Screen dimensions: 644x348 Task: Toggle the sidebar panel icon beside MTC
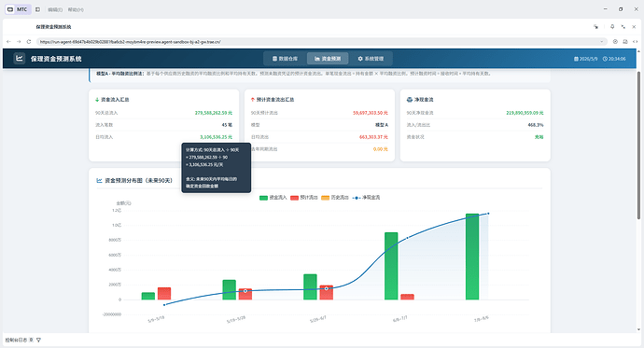[37, 9]
